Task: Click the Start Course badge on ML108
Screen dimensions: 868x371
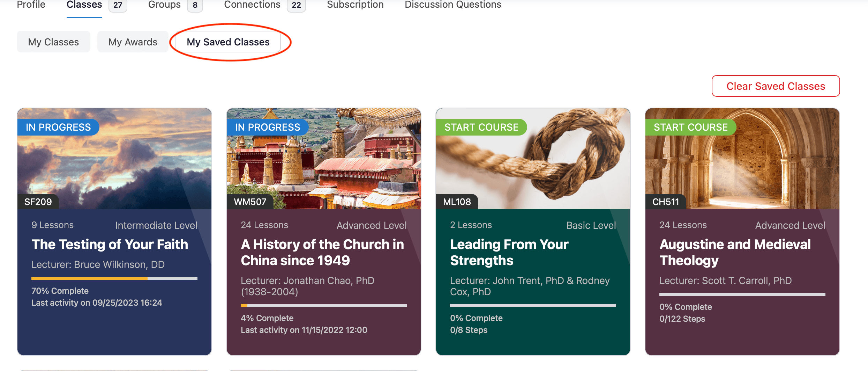Action: click(x=481, y=127)
